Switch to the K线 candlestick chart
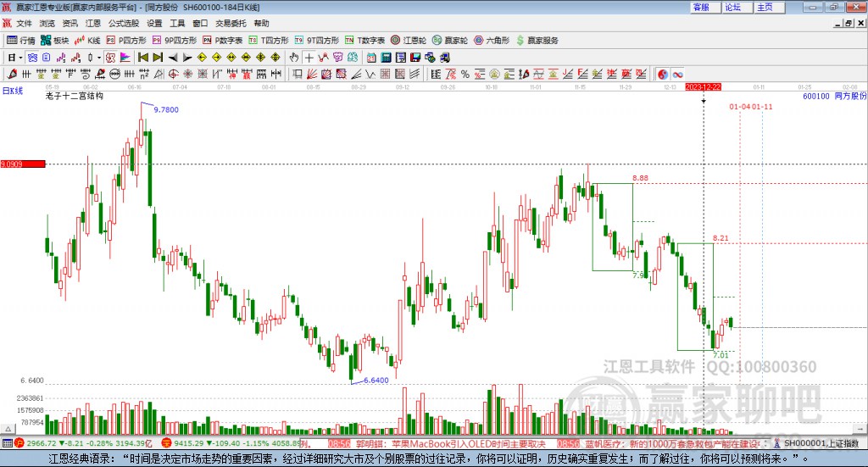 [x=87, y=41]
